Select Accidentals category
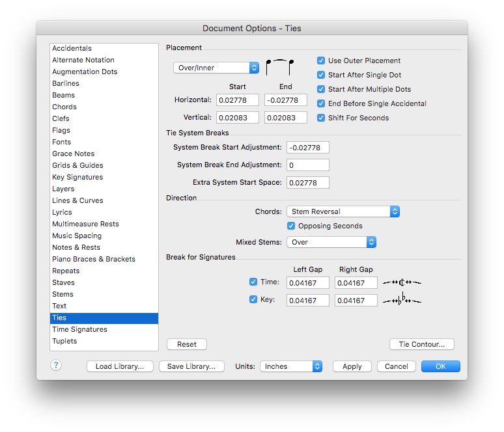This screenshot has width=504, height=432. click(104, 48)
